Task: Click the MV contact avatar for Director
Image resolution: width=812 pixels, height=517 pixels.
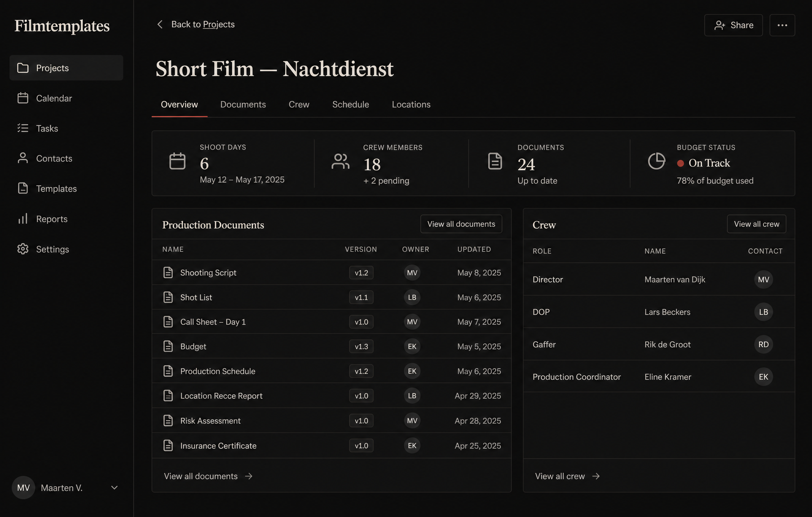Action: [763, 280]
